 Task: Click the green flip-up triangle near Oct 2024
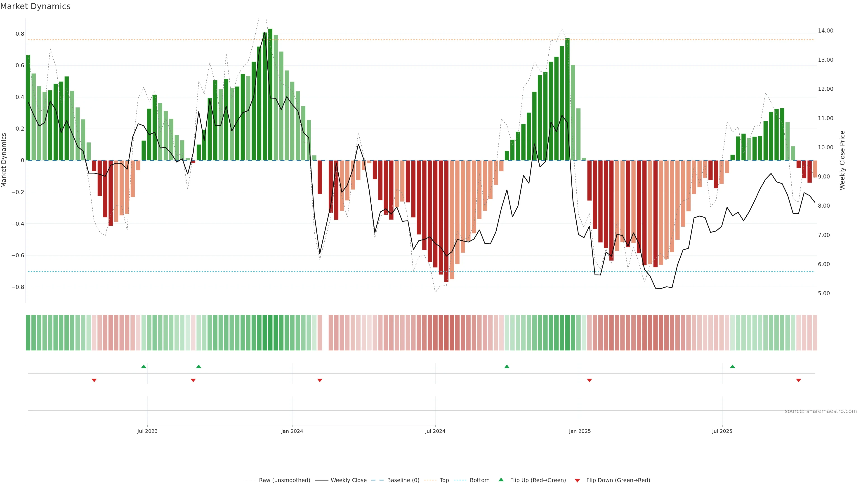coord(507,366)
